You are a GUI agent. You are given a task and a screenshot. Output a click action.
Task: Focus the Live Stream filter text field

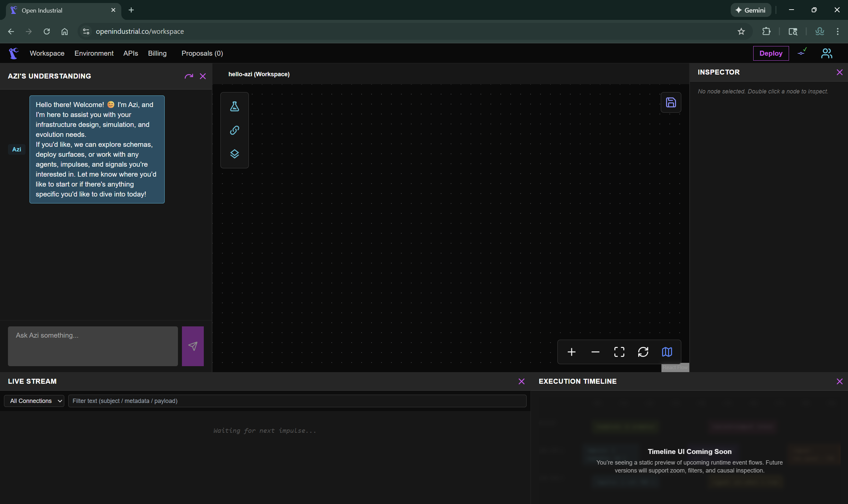(x=297, y=401)
